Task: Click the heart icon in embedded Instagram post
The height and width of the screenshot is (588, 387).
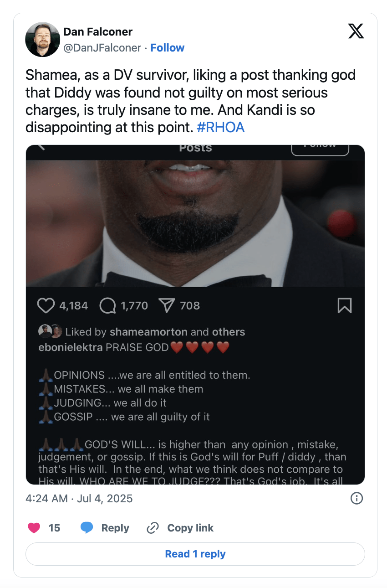Action: 46,305
